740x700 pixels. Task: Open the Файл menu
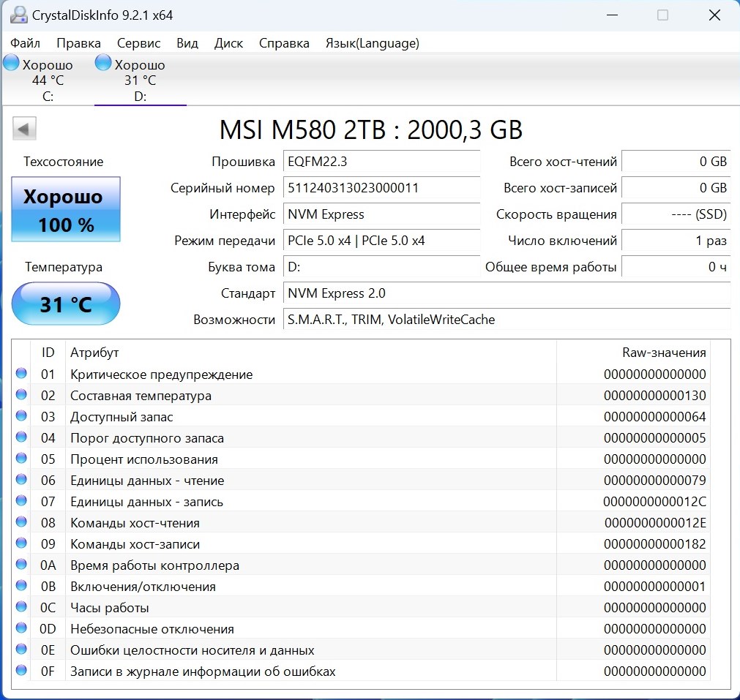coord(26,43)
